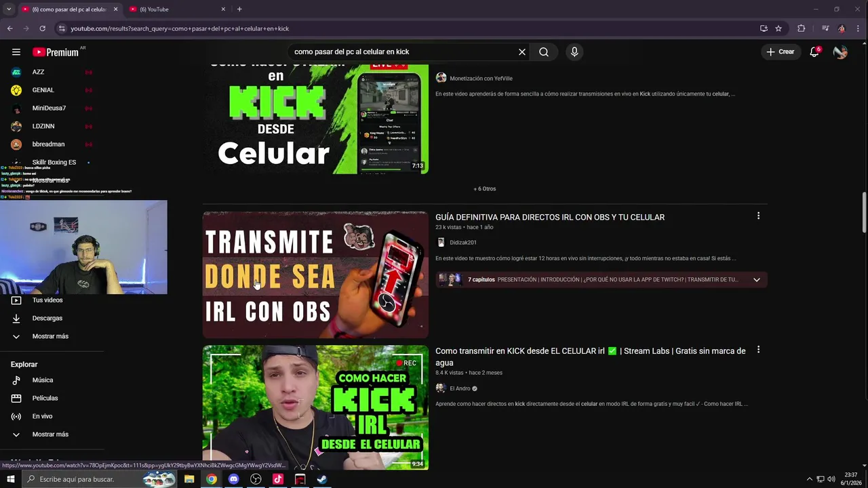This screenshot has width=868, height=488.
Task: Clear the search query with the X
Action: point(522,52)
